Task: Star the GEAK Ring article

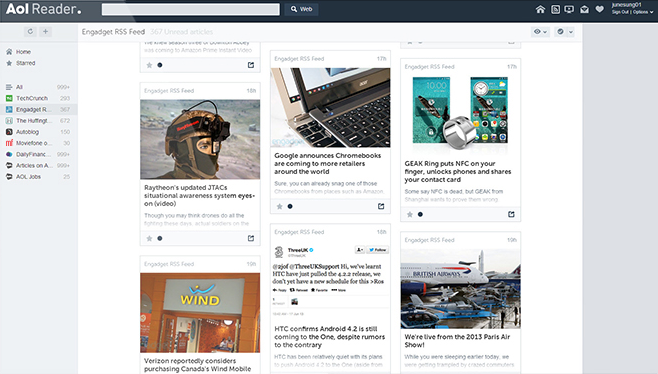Action: tap(410, 214)
